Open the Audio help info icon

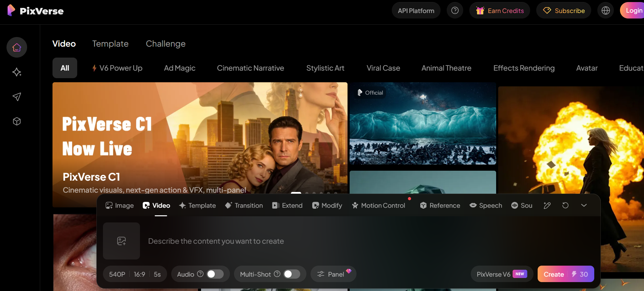click(x=200, y=274)
